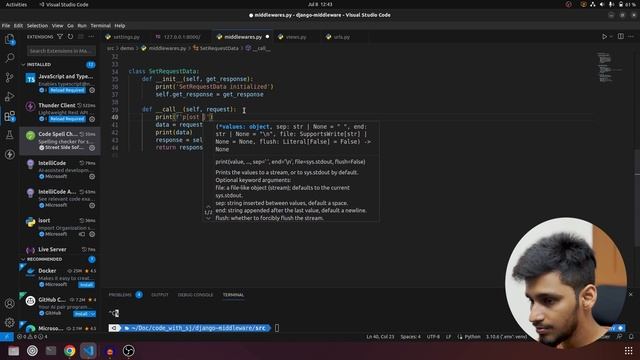This screenshot has height=360, width=640.
Task: Open the Problems panel tab
Action: click(x=120, y=295)
